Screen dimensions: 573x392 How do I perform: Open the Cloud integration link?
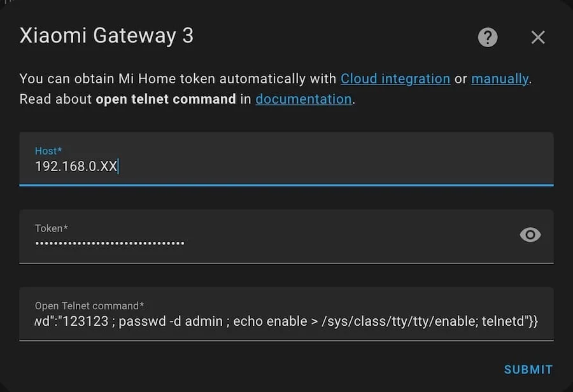click(395, 79)
